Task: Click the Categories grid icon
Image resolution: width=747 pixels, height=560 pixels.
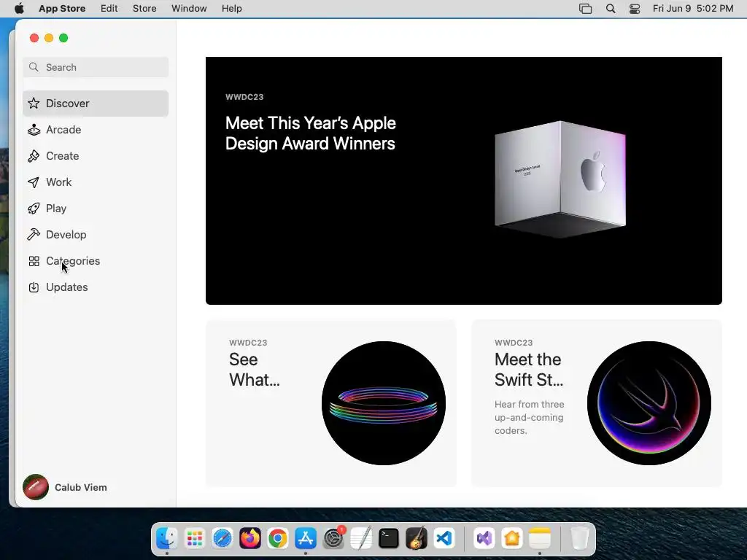Action: pos(34,261)
